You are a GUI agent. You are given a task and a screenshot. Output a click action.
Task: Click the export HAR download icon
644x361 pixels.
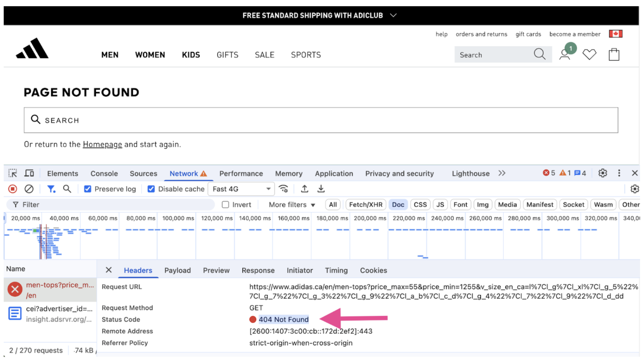click(x=321, y=189)
